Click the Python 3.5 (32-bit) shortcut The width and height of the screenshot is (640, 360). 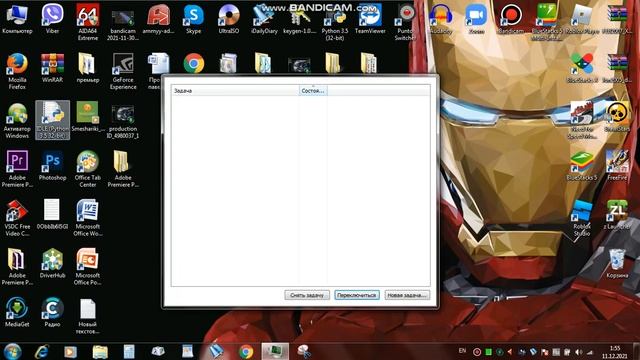click(334, 22)
